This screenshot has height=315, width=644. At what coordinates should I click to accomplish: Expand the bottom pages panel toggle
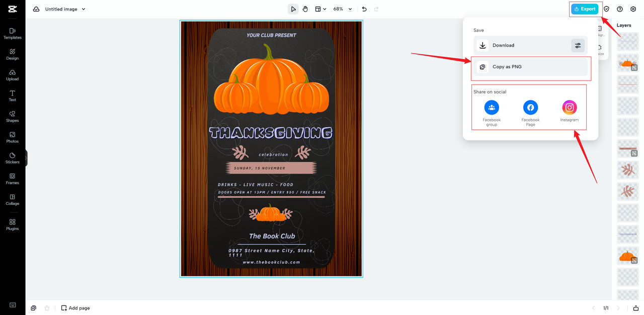pyautogui.click(x=635, y=308)
